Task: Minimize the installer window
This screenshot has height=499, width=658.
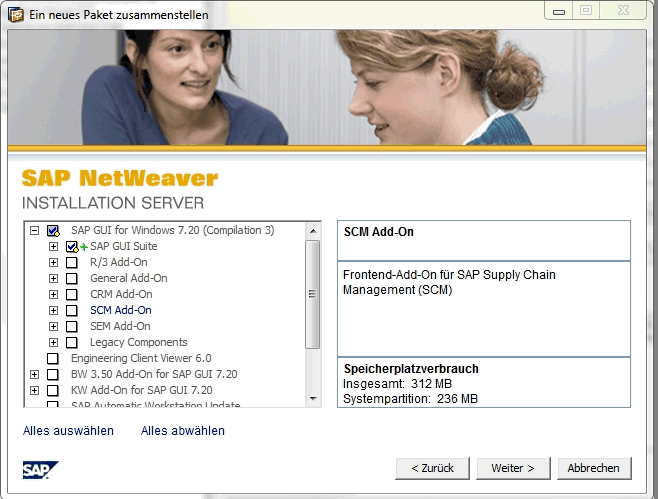Action: pyautogui.click(x=559, y=11)
